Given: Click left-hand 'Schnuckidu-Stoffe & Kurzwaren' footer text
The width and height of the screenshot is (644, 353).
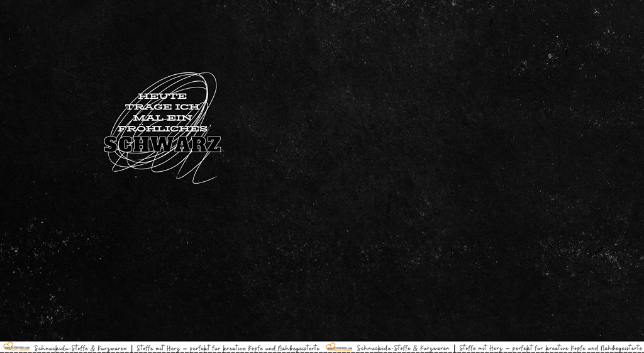Looking at the screenshot, I should pyautogui.click(x=81, y=348).
